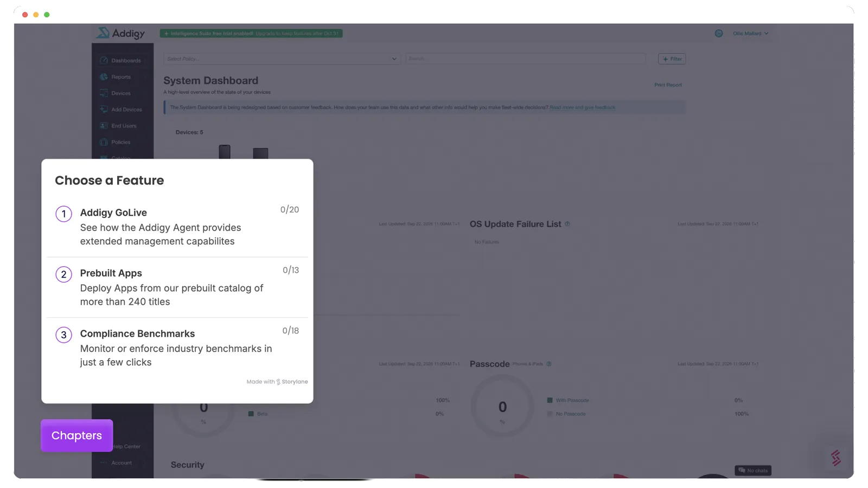Click the Beta legend swatch
This screenshot has width=868, height=488.
(x=251, y=414)
